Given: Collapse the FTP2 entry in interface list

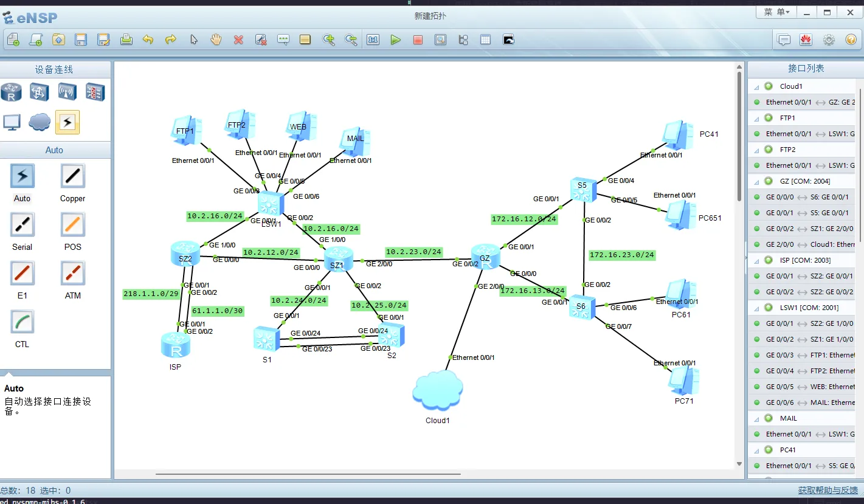Looking at the screenshot, I should (756, 150).
